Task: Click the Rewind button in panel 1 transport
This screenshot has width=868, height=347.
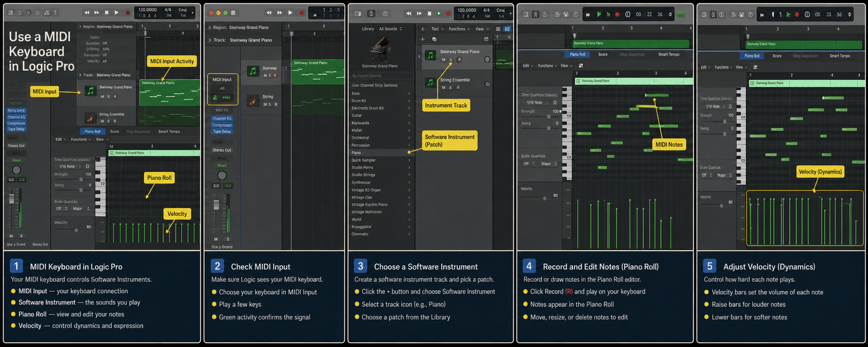Action: (x=87, y=12)
